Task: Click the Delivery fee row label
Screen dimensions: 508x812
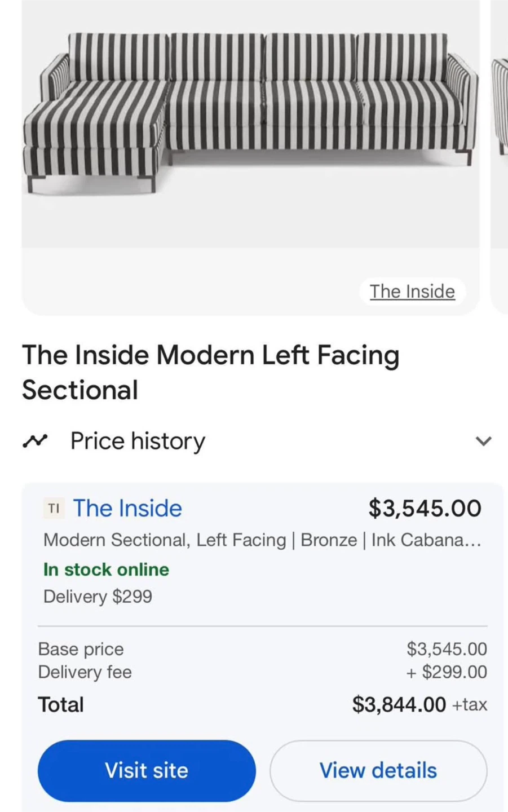Action: click(85, 672)
